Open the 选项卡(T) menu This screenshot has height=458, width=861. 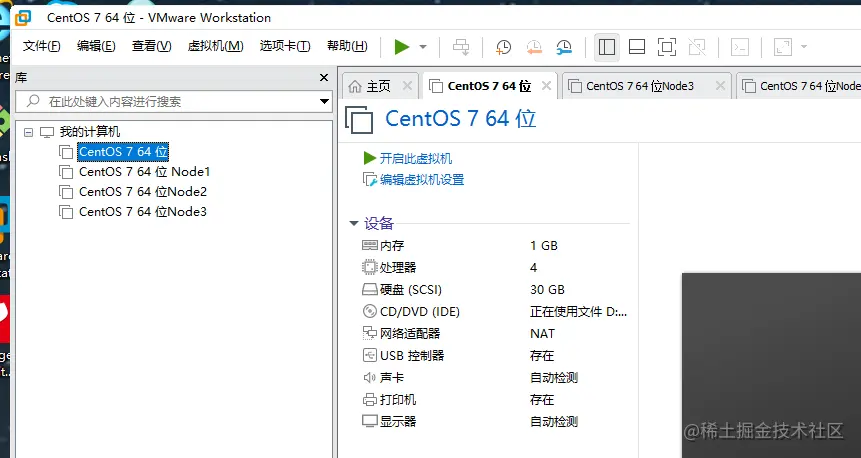[285, 46]
